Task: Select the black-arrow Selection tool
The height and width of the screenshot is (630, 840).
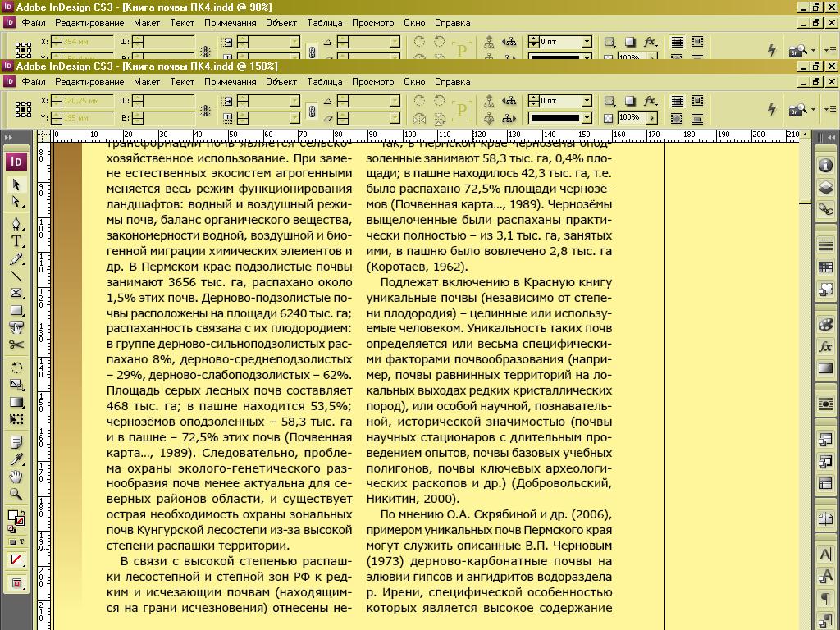Action: (16, 185)
